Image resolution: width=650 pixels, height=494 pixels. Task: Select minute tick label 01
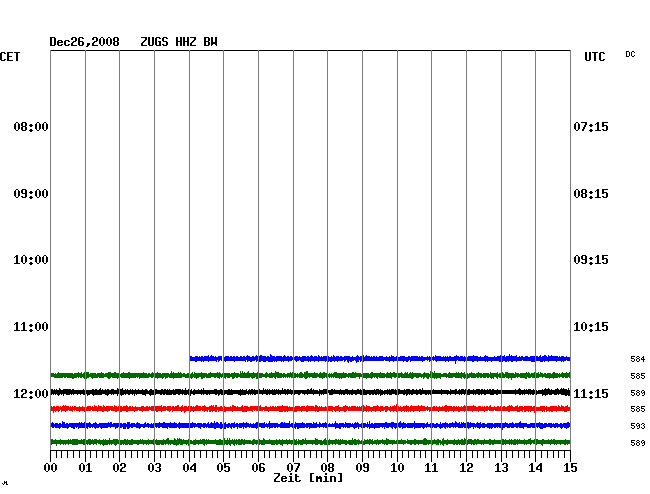click(85, 468)
